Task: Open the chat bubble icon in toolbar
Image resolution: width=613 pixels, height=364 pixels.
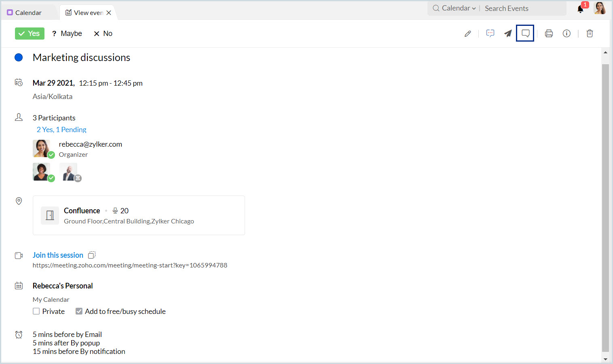Action: pos(490,34)
